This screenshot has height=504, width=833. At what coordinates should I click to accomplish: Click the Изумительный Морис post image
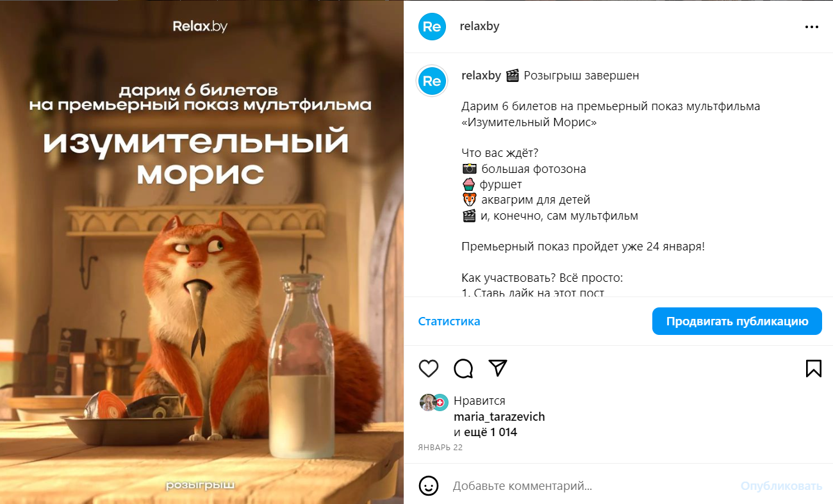[202, 252]
